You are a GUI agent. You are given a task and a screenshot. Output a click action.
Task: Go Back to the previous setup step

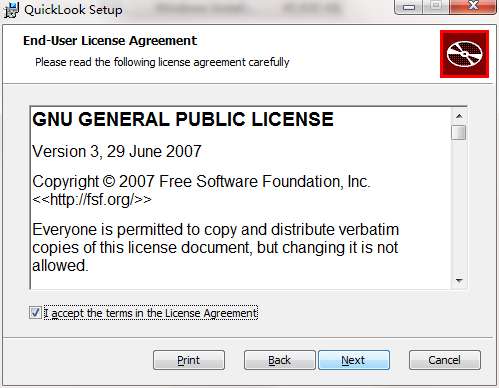click(x=280, y=360)
